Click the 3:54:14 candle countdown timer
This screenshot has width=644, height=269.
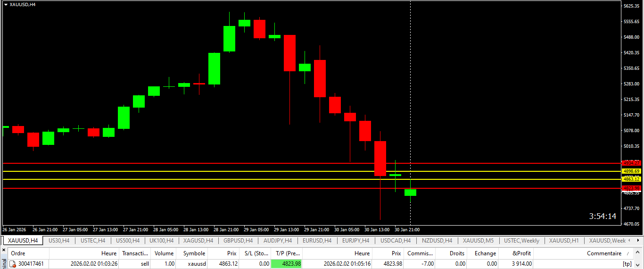(603, 216)
